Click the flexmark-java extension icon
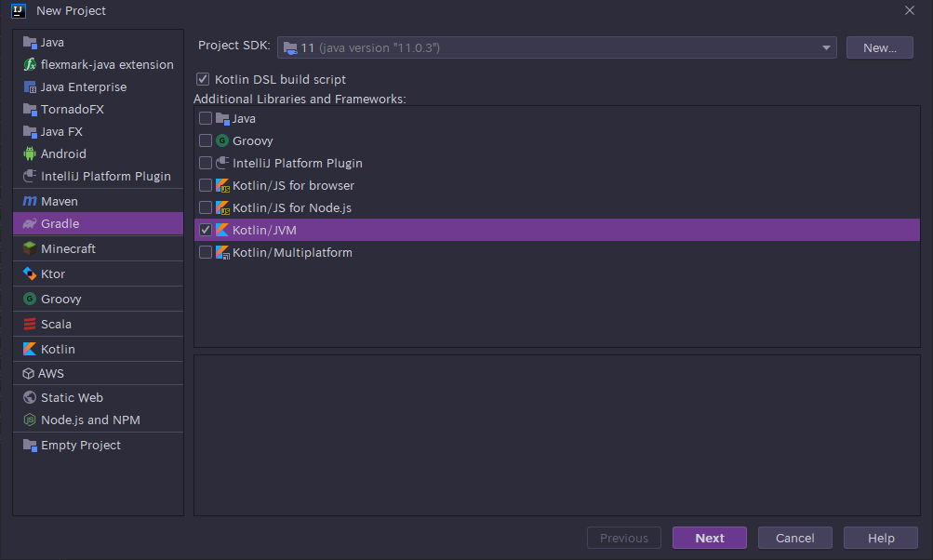The width and height of the screenshot is (933, 560). 30,64
